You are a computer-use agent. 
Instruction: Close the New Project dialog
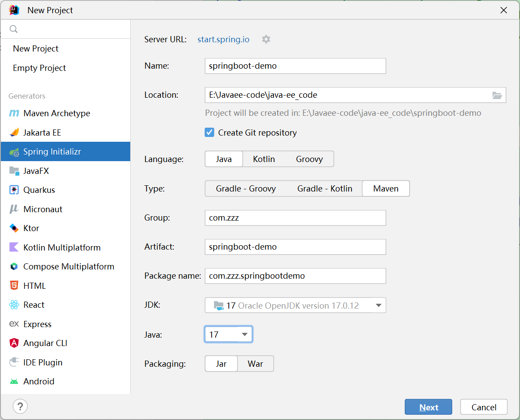tap(503, 10)
